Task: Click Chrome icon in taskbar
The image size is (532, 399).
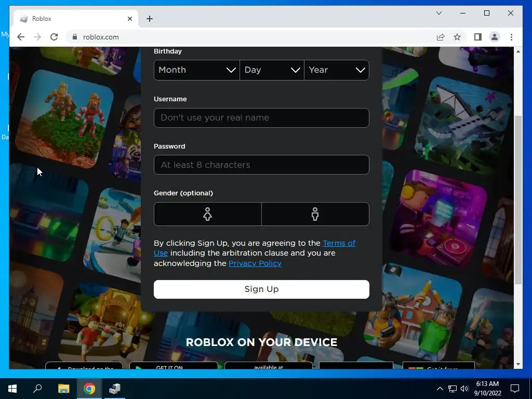Action: (89, 389)
